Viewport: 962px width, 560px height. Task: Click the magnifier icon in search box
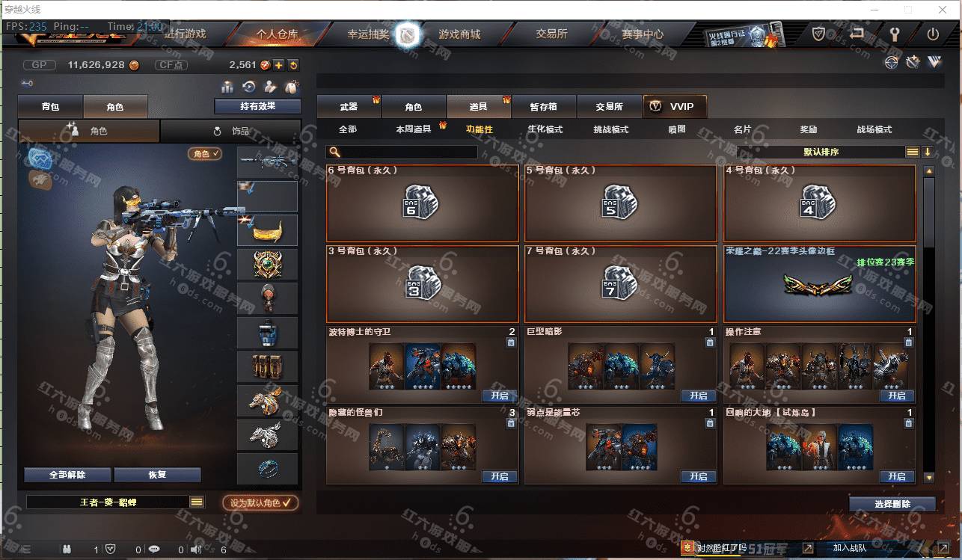(x=335, y=153)
